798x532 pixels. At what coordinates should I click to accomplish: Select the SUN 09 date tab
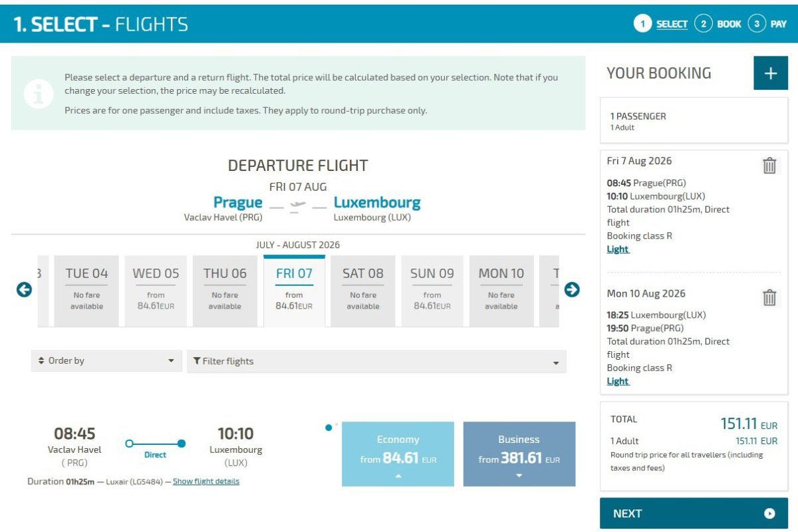(432, 291)
